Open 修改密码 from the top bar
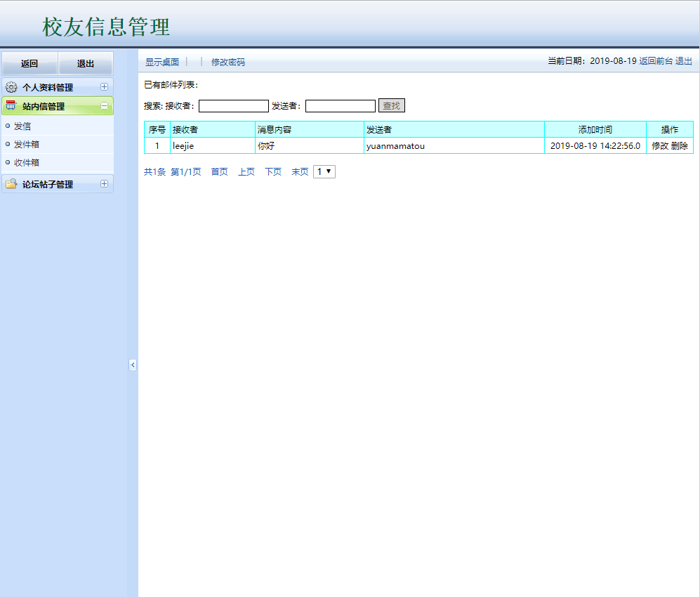Image resolution: width=700 pixels, height=597 pixels. click(226, 61)
